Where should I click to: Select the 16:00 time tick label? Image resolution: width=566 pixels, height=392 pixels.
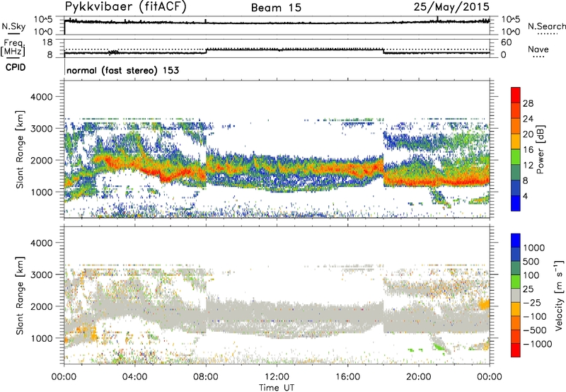[x=347, y=377]
